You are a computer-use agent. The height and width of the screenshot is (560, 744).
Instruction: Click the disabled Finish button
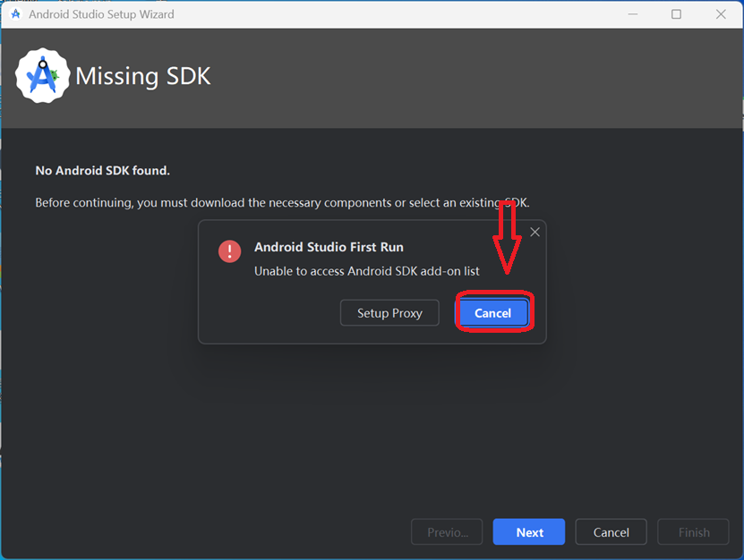click(693, 532)
